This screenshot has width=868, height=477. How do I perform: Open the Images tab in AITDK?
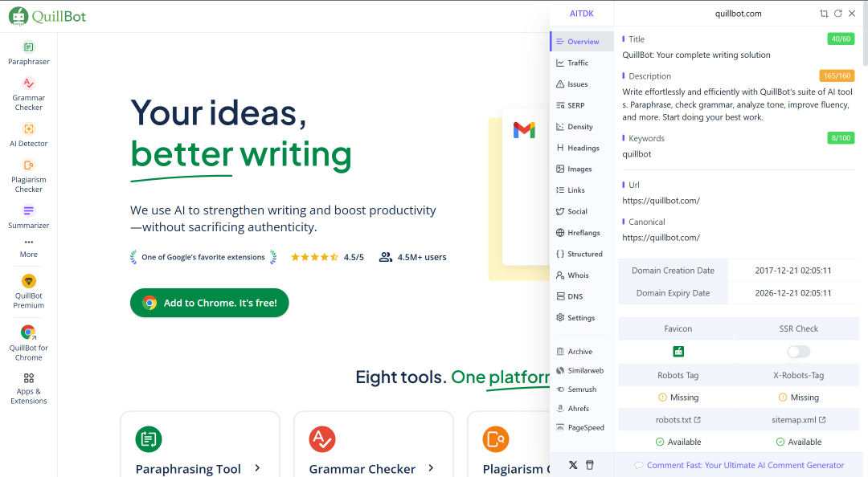pos(582,169)
